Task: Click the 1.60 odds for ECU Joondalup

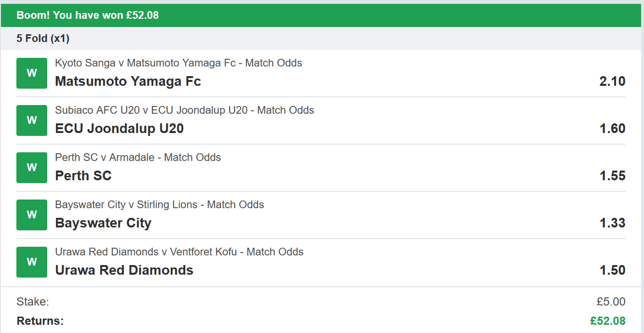Action: [612, 129]
